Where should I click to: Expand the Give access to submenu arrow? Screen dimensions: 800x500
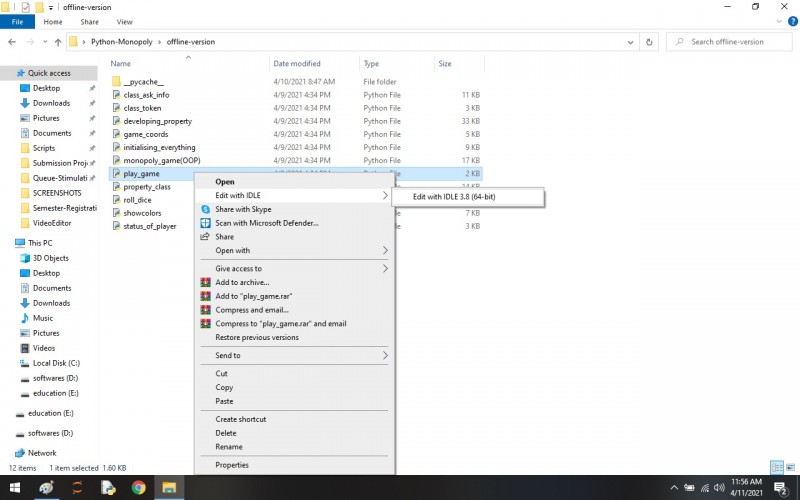pyautogui.click(x=385, y=268)
